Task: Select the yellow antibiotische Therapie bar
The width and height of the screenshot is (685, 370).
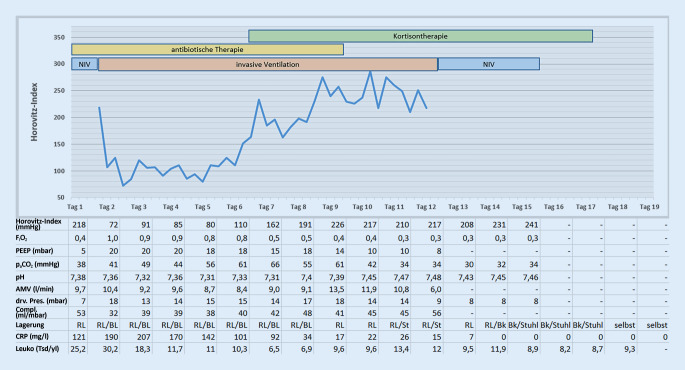Action: click(208, 49)
